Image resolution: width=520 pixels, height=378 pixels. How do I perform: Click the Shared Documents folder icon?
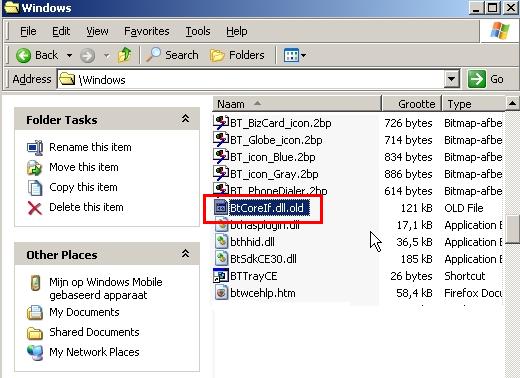pyautogui.click(x=35, y=333)
